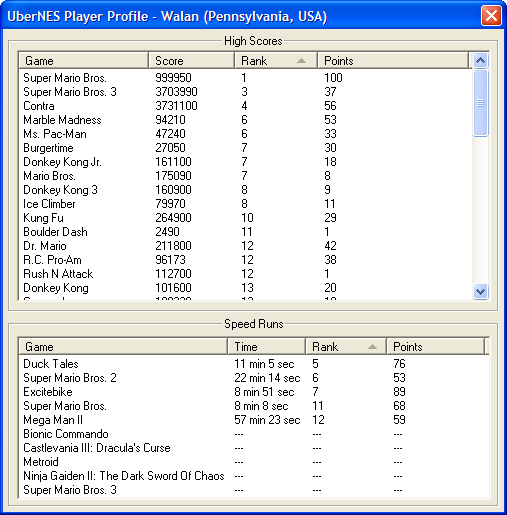The height and width of the screenshot is (515, 507).
Task: Sort Speed Runs by Time column
Action: coord(267,347)
